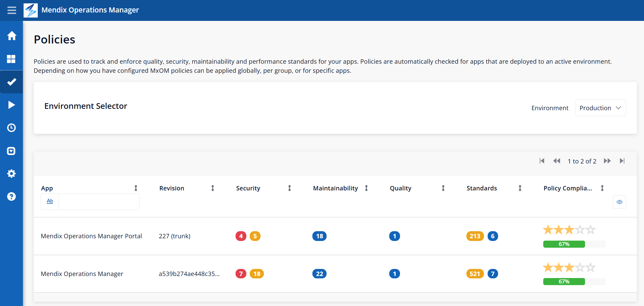The image size is (644, 306).
Task: Click blue Standards badge 7
Action: 493,274
